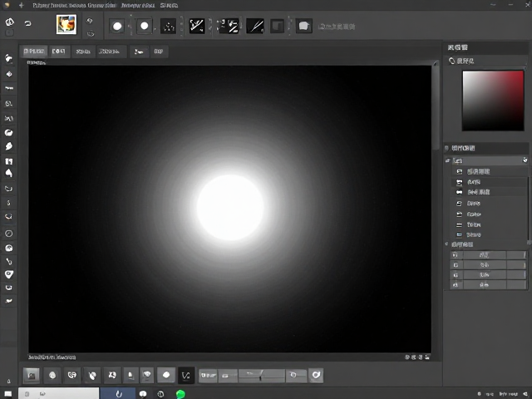Image resolution: width=532 pixels, height=399 pixels.
Task: Collapse the Le1 group in the right panel
Action: [x=447, y=160]
